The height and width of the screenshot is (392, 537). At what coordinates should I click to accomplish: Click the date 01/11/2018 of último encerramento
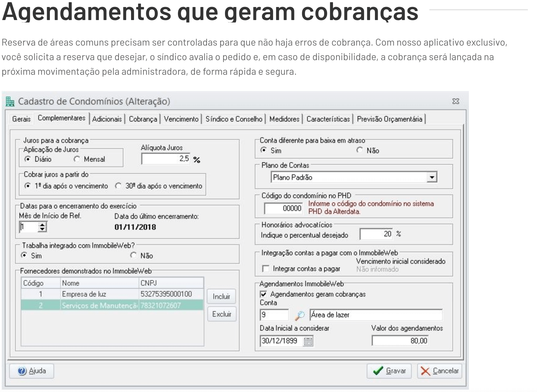coord(135,227)
